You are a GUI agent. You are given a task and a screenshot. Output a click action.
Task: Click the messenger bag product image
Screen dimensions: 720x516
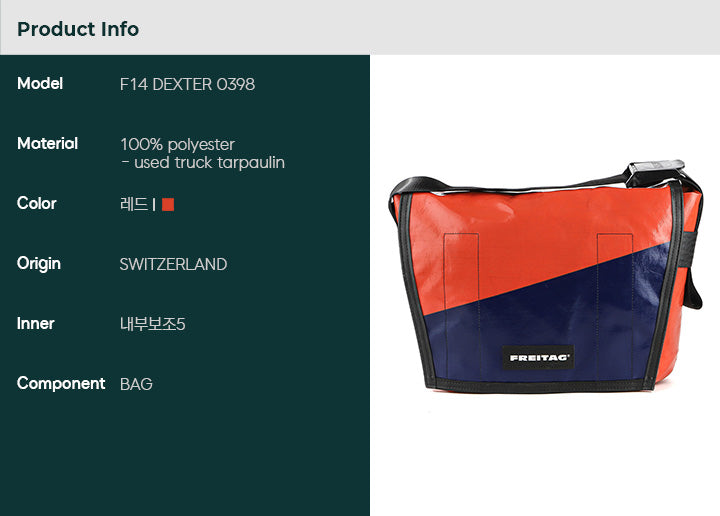point(546,277)
